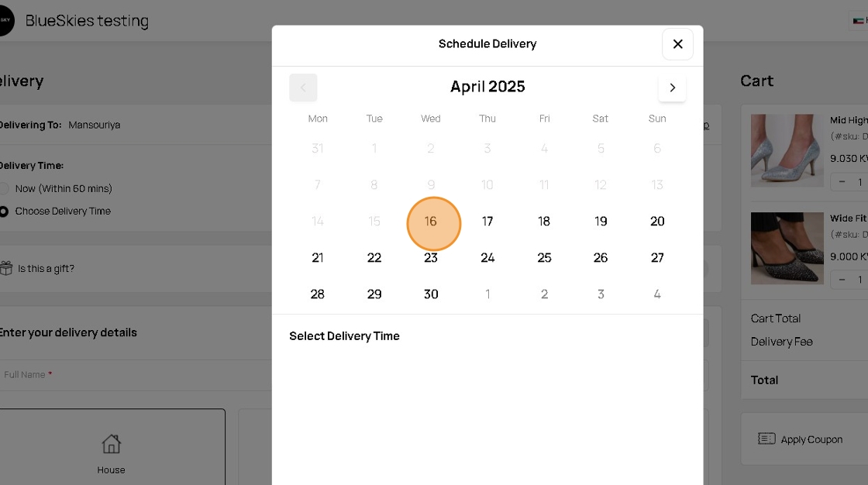Screen dimensions: 868x485
Task: Open the silver heels product thumbnail
Action: (x=787, y=150)
